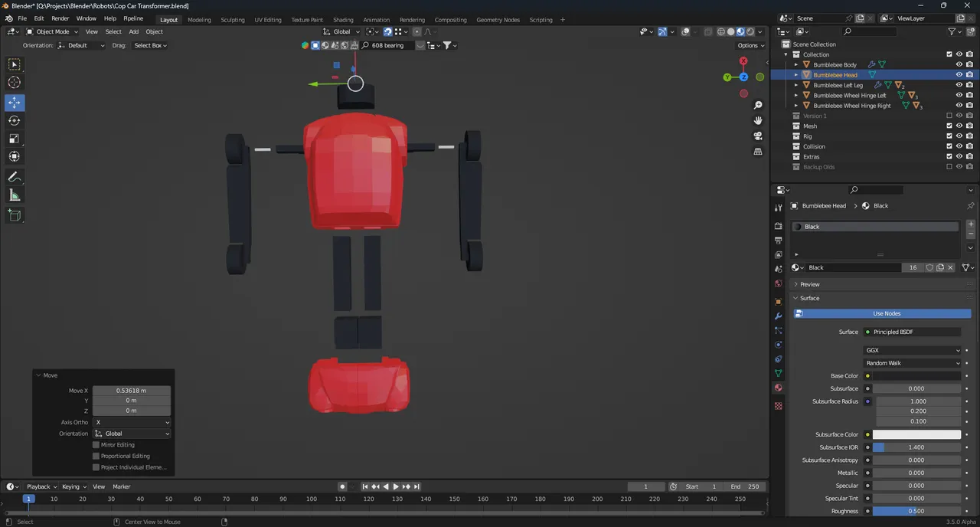
Task: Open the Axis Ortho X dropdown
Action: tap(132, 422)
